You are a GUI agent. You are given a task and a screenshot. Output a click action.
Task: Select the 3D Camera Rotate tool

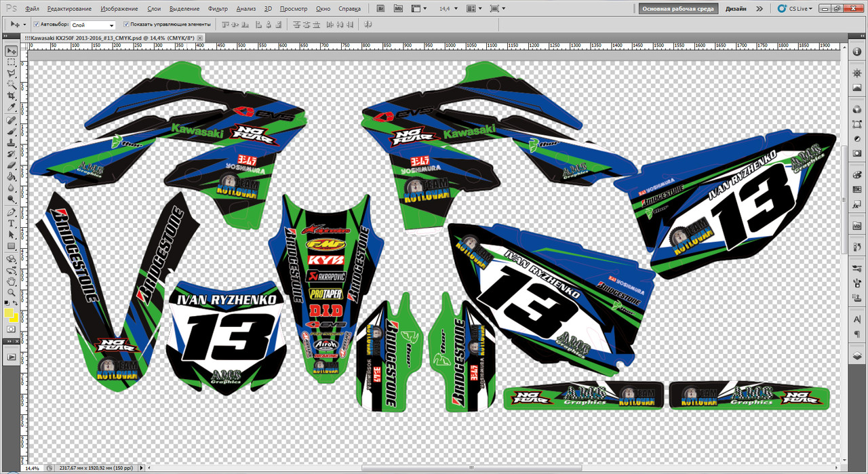[12, 271]
